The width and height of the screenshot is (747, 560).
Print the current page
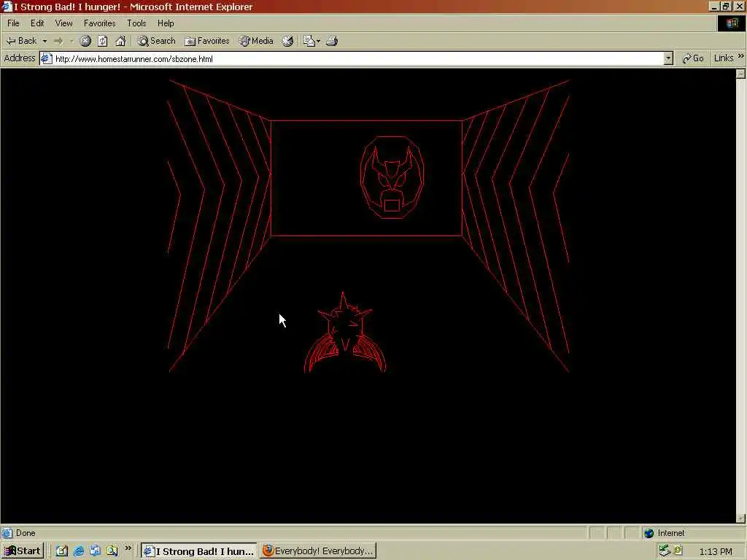coord(332,41)
